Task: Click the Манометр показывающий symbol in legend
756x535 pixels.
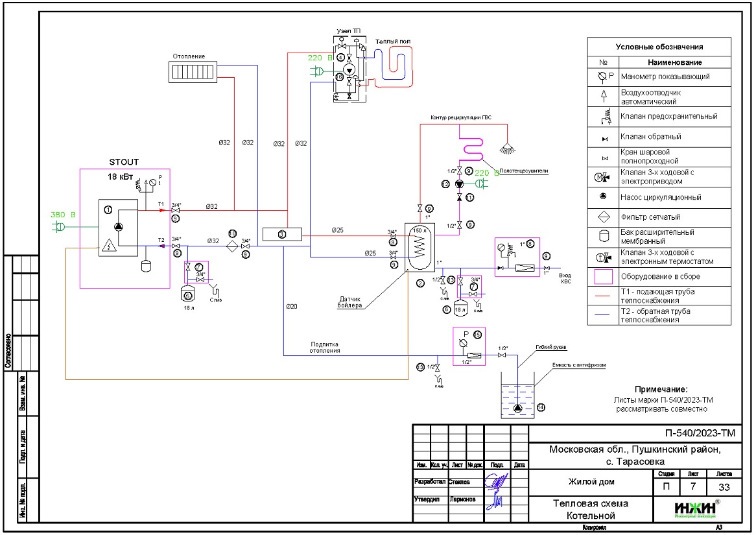Action: [x=604, y=77]
